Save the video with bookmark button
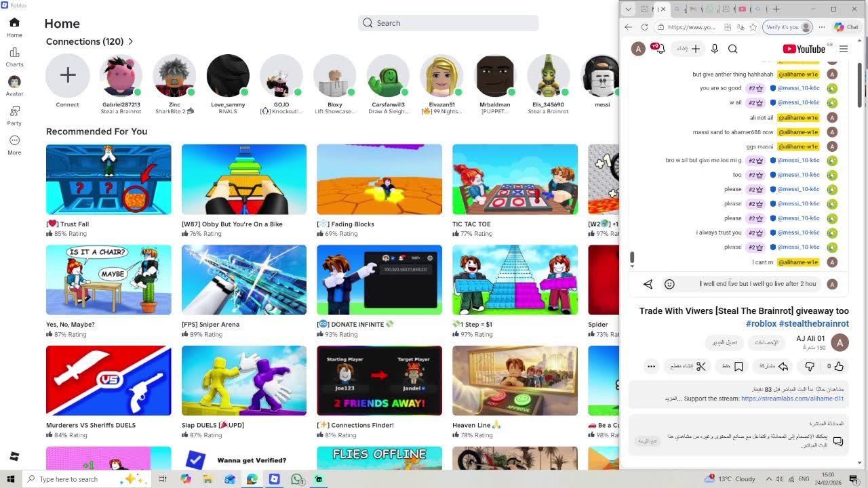 [x=733, y=366]
